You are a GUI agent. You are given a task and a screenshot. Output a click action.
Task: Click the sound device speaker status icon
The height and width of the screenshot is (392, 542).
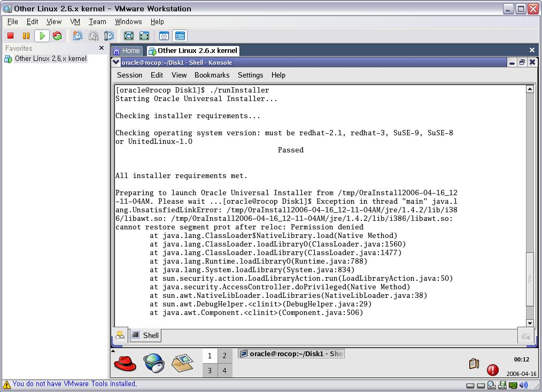(x=524, y=385)
